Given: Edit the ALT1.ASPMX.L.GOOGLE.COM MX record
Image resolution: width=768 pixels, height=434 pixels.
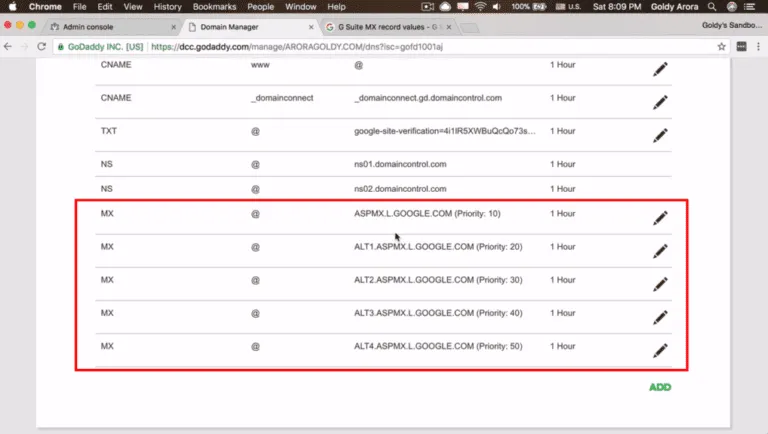Looking at the screenshot, I should (660, 251).
